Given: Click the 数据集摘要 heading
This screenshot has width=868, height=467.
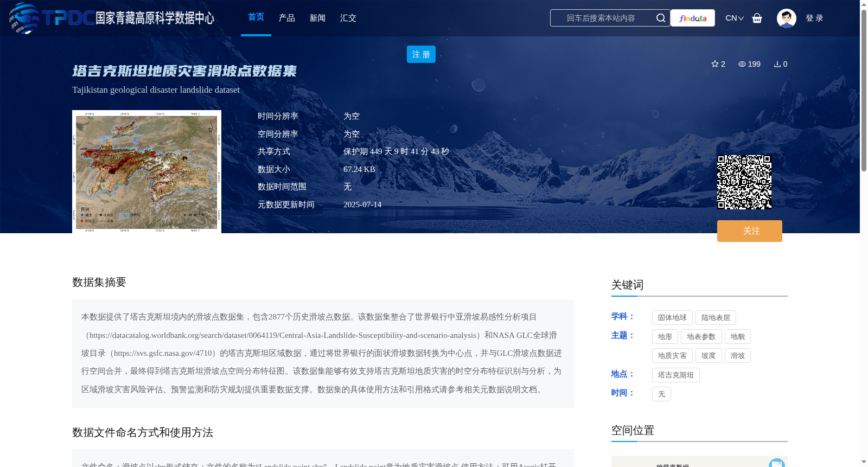Looking at the screenshot, I should click(x=99, y=282).
